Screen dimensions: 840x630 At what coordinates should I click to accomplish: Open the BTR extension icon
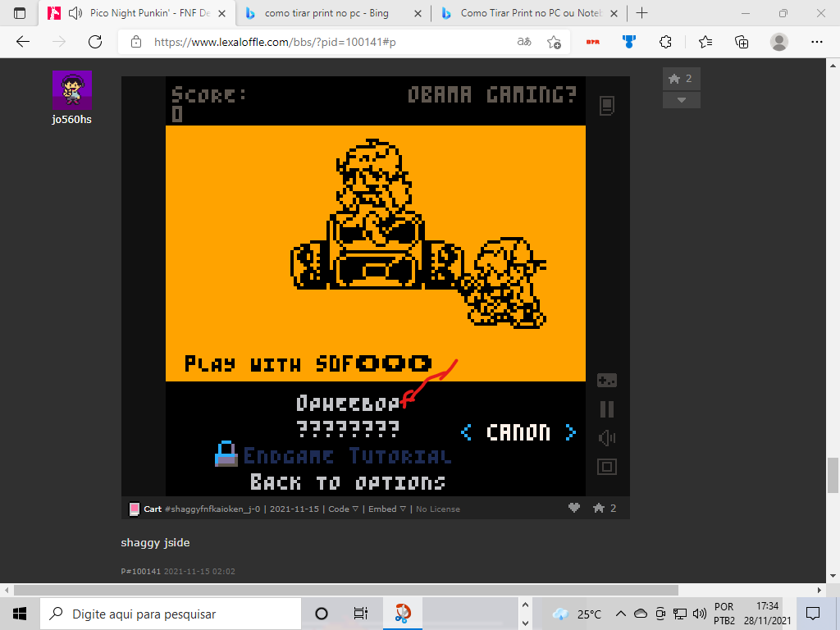pyautogui.click(x=592, y=42)
